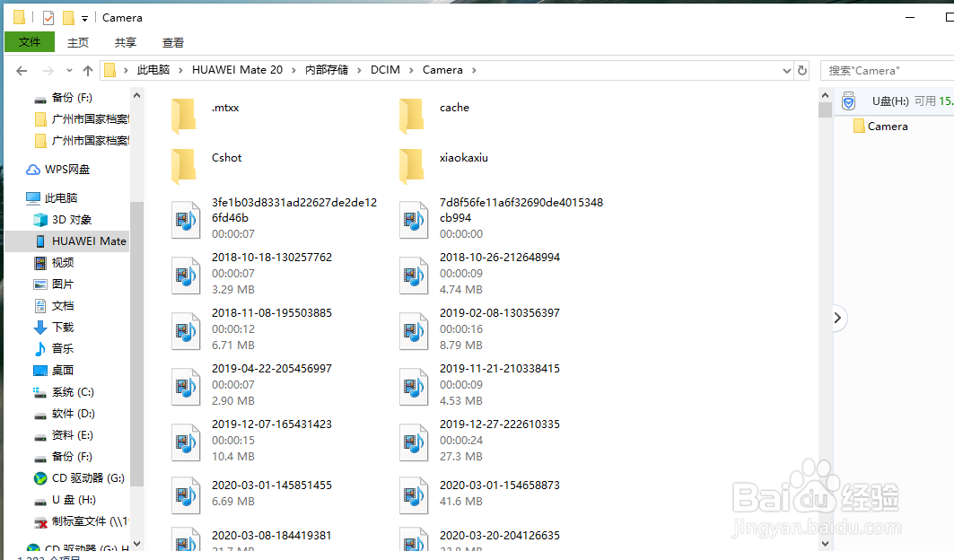This screenshot has height=560, width=954.
Task: Open the xiaokaxiu folder icon
Action: 412,166
